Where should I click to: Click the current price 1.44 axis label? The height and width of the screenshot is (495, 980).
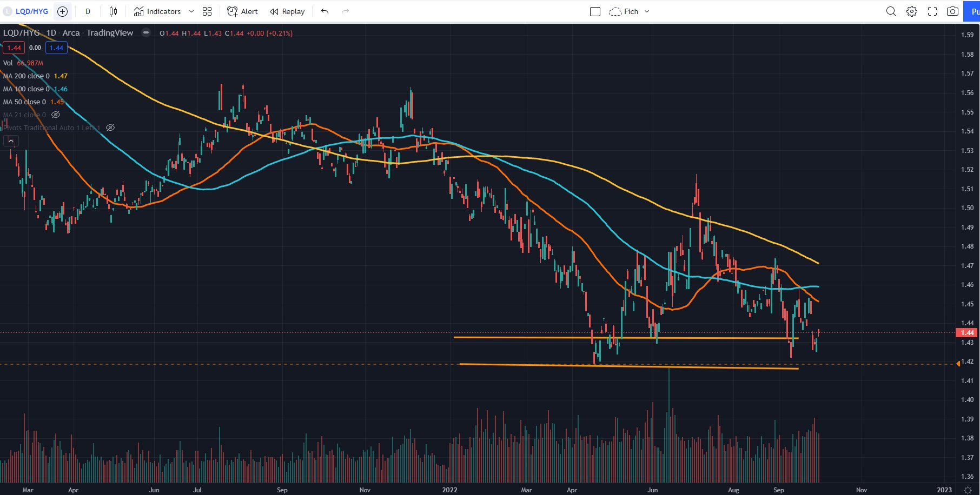pyautogui.click(x=968, y=333)
